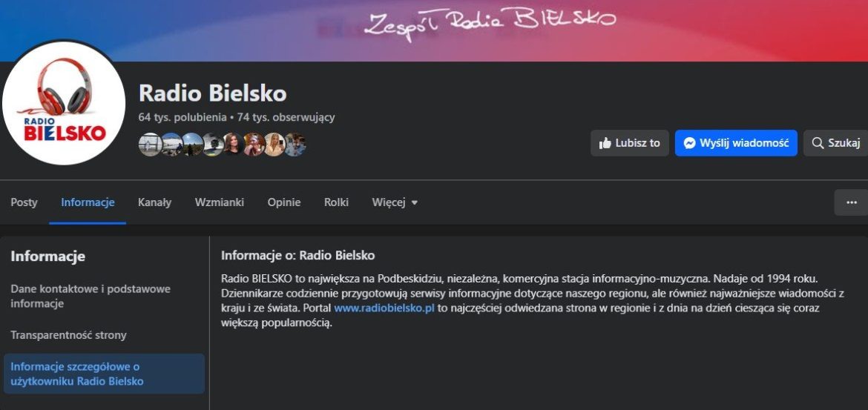868x410 pixels.
Task: Click the Zespół Radia BIELSKO cover photo
Action: [490, 25]
